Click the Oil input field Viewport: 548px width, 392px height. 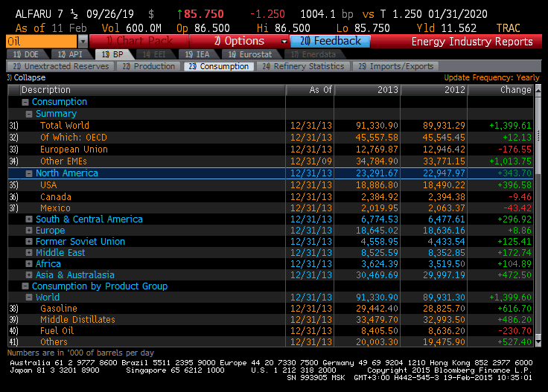click(42, 42)
